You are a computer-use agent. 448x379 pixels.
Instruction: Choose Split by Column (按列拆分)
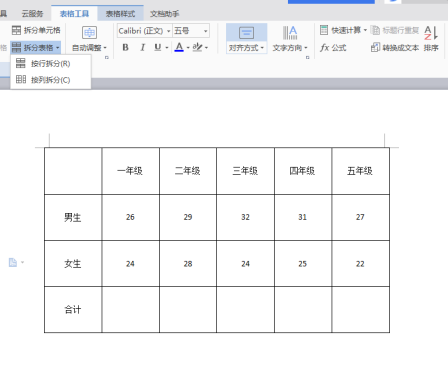tap(51, 80)
